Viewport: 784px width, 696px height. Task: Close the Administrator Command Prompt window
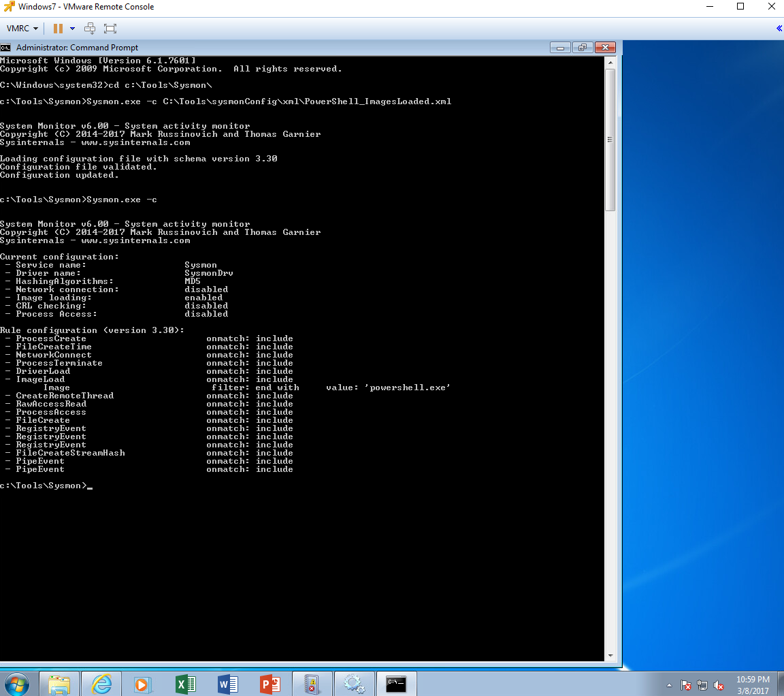click(x=605, y=48)
